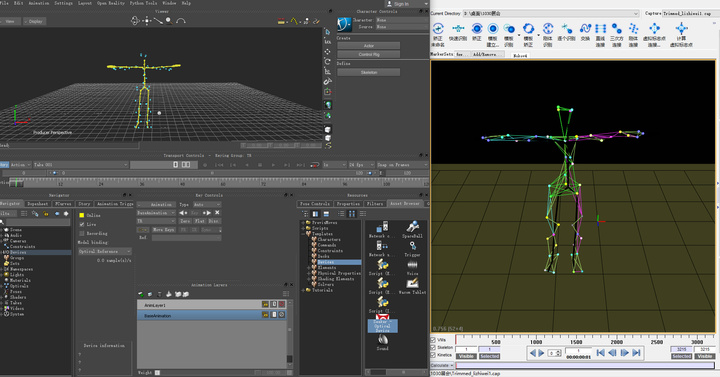Click the Voice device icon in Asset Browser
The height and width of the screenshot is (377, 720).
point(412,265)
